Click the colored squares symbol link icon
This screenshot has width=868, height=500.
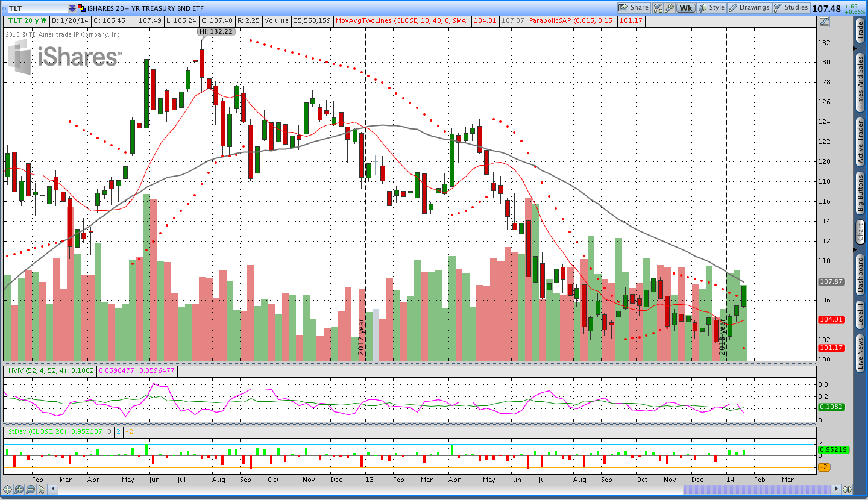pos(82,8)
